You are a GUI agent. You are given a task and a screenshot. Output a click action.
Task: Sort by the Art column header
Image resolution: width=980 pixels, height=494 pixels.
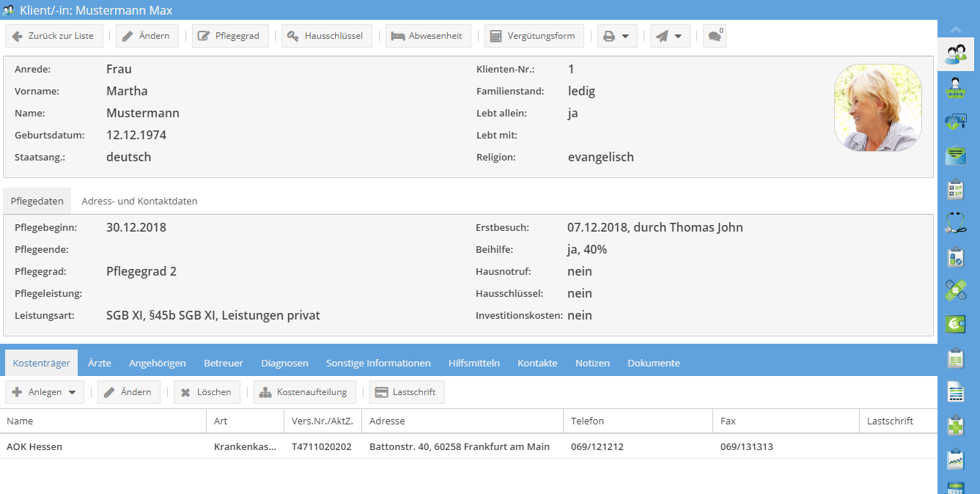245,421
